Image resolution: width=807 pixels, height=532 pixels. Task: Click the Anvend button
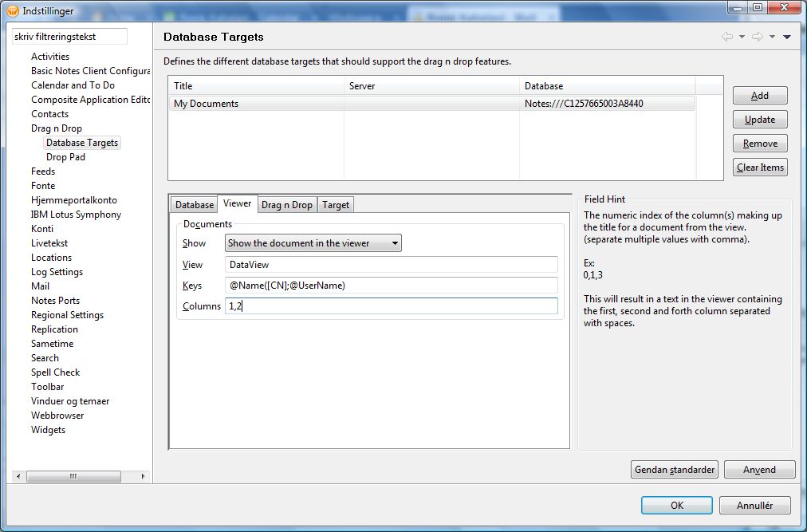pos(759,470)
